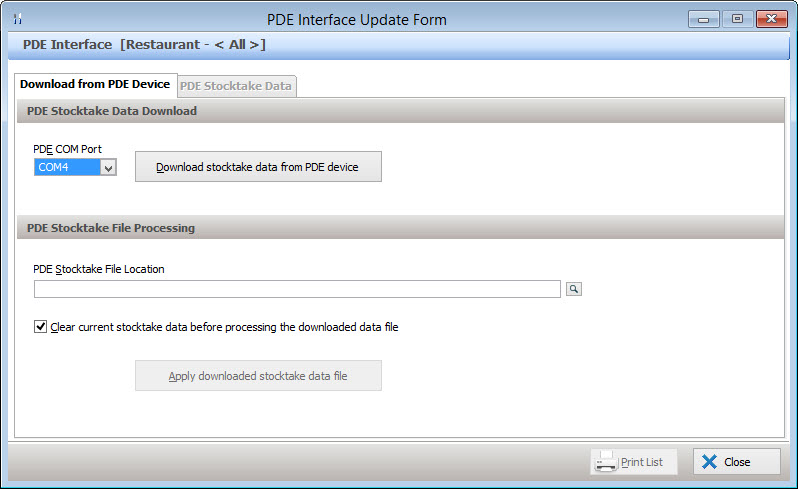798x489 pixels.
Task: Click the PDE Interface Update Form title text
Action: [x=357, y=19]
